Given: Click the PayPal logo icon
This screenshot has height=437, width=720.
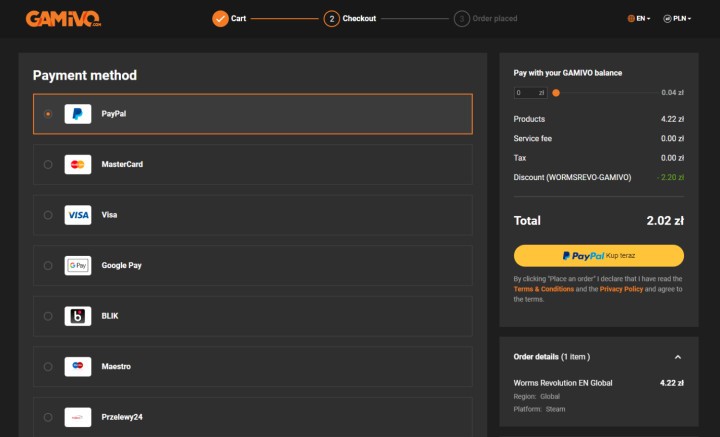Looking at the screenshot, I should tap(78, 114).
